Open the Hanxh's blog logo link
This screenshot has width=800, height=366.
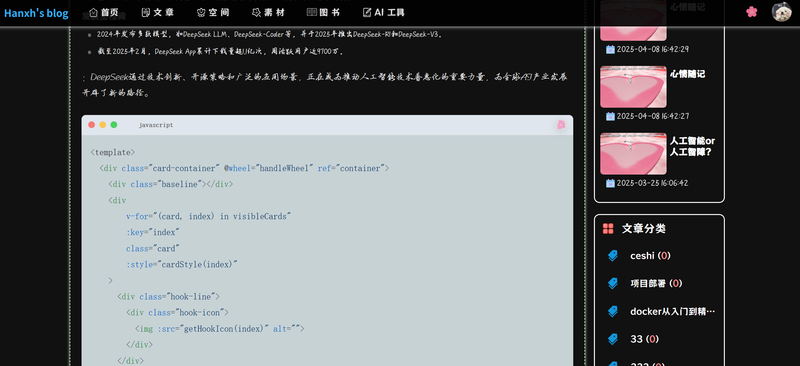(36, 13)
